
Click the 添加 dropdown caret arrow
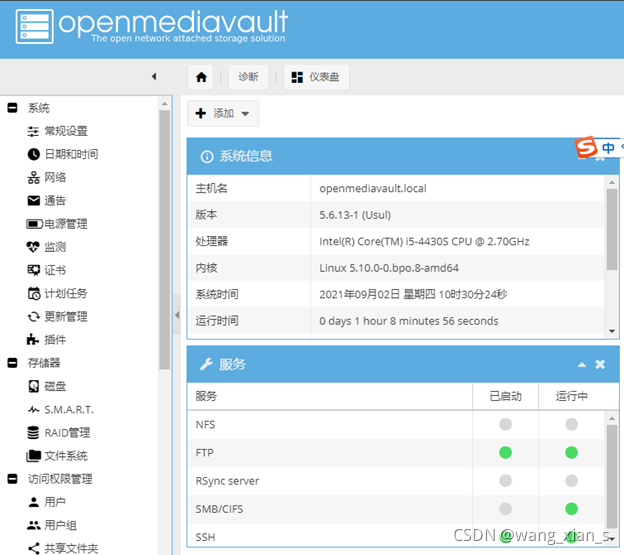[x=245, y=114]
